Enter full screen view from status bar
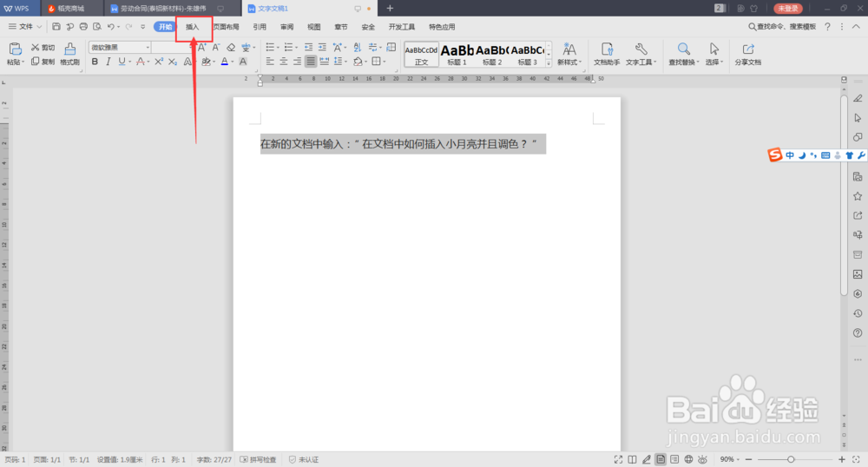 pos(618,459)
